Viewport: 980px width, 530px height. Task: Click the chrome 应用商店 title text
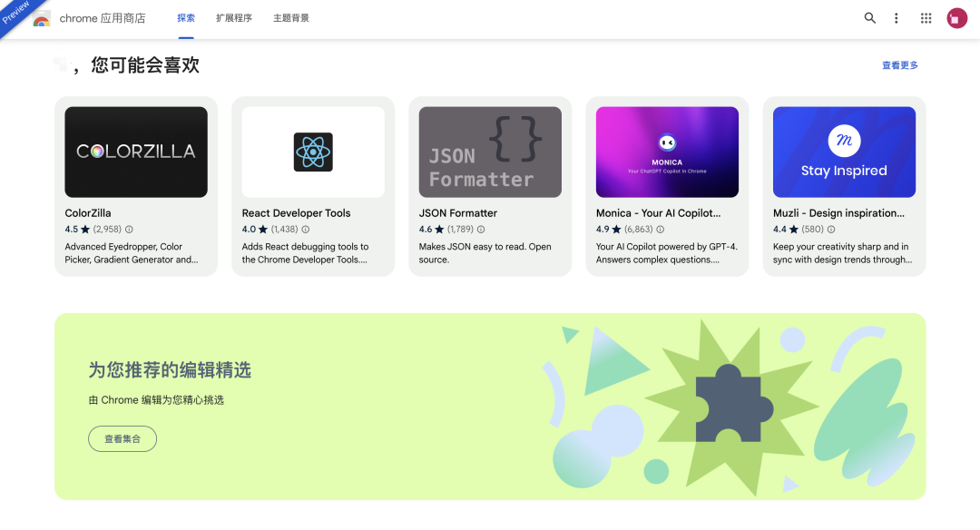pos(103,18)
